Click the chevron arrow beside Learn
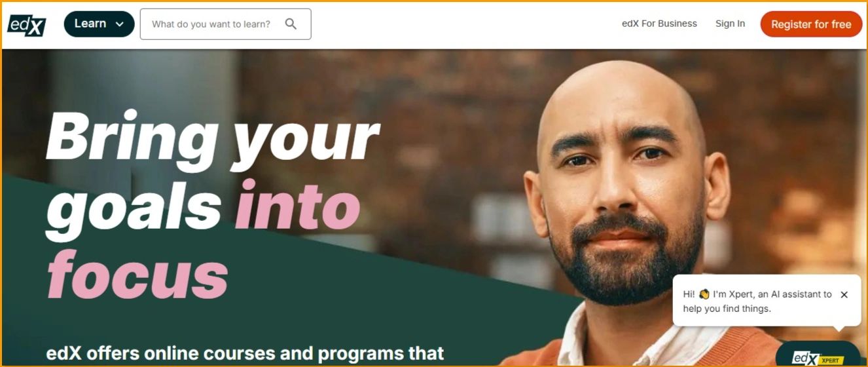 tap(119, 24)
